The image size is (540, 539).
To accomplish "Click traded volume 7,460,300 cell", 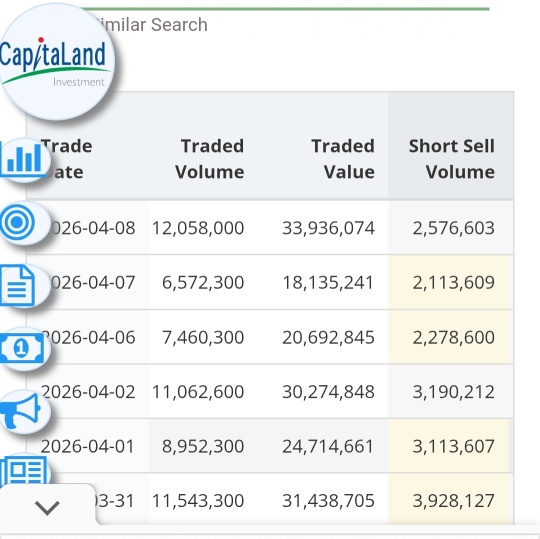I will pos(203,337).
